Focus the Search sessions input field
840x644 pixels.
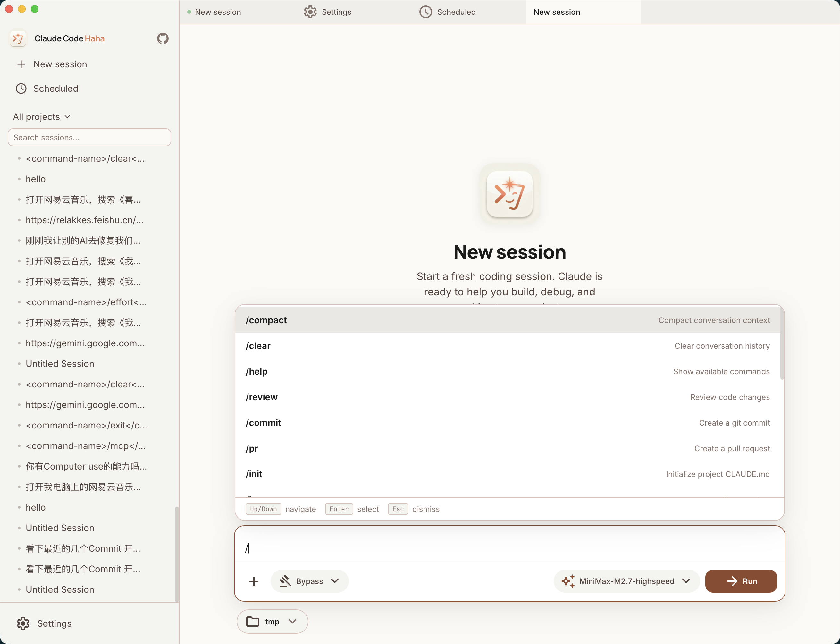coord(89,137)
